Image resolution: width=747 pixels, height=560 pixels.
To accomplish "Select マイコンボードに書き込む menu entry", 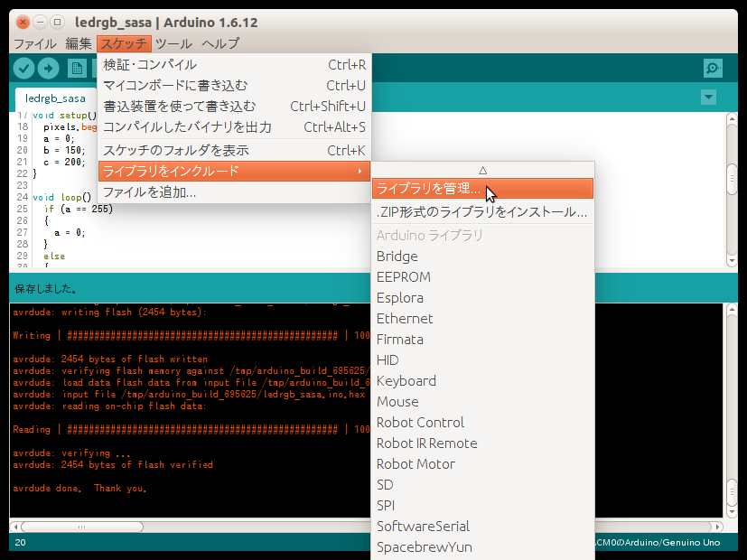I will (x=234, y=86).
